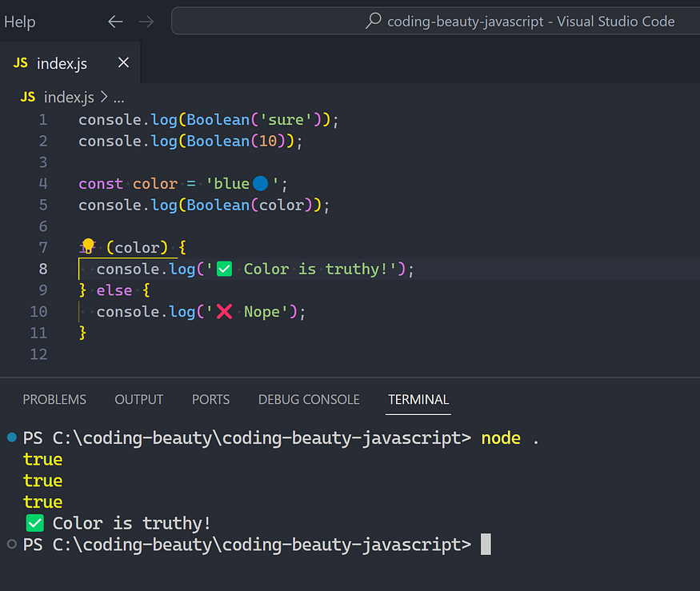Select the index.js editor tab
Viewport: 700px width, 591px height.
pyautogui.click(x=70, y=63)
